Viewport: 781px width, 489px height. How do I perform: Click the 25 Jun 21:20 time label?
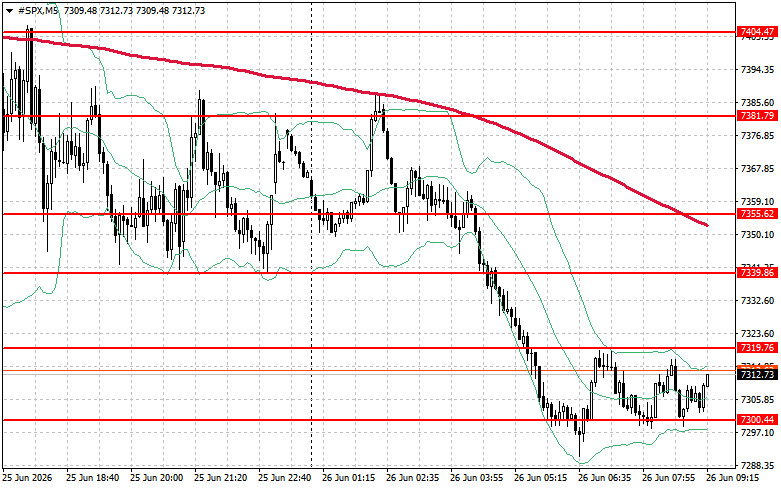pyautogui.click(x=220, y=478)
